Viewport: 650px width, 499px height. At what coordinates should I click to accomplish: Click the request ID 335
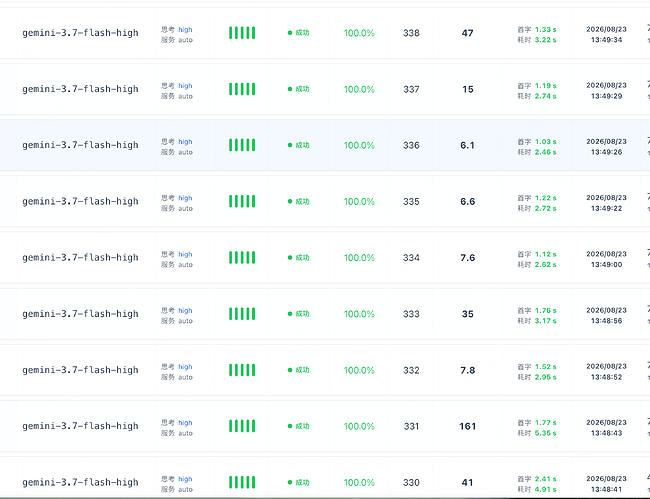pyautogui.click(x=411, y=201)
